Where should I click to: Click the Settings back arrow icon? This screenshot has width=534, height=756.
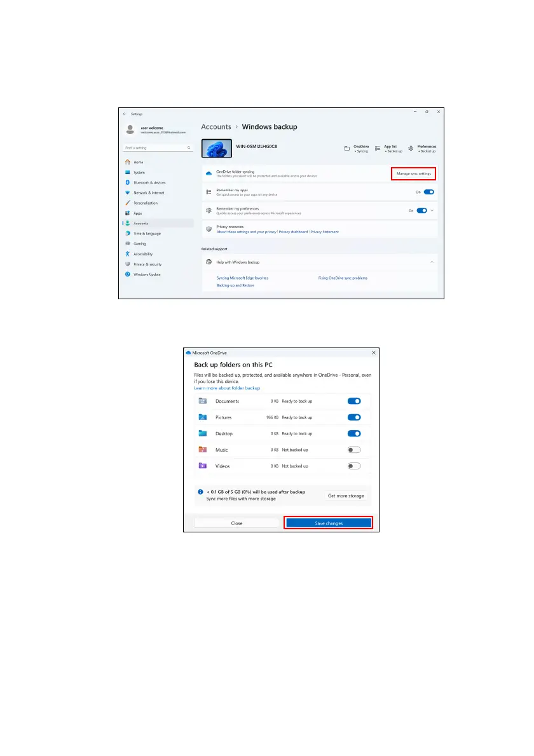click(x=125, y=114)
